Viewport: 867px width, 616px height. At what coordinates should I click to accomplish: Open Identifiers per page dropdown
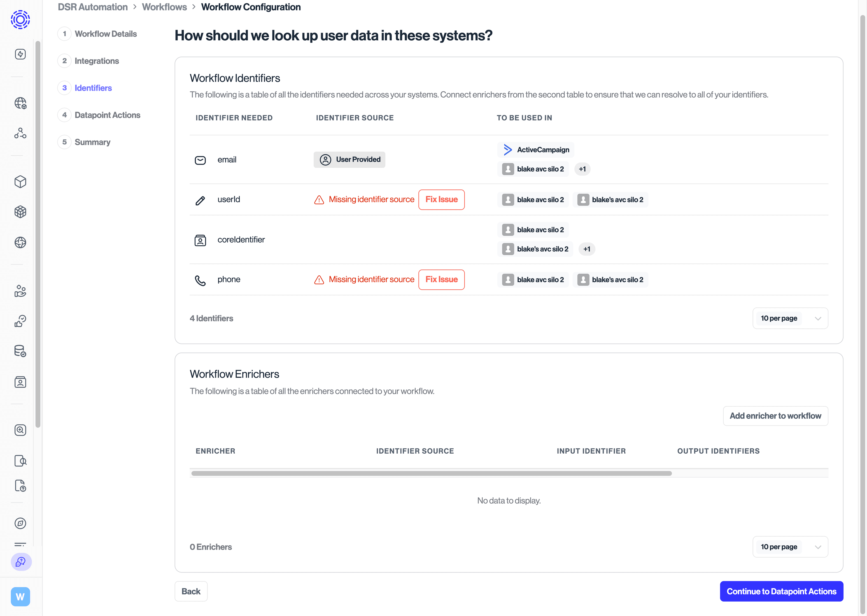pos(790,318)
